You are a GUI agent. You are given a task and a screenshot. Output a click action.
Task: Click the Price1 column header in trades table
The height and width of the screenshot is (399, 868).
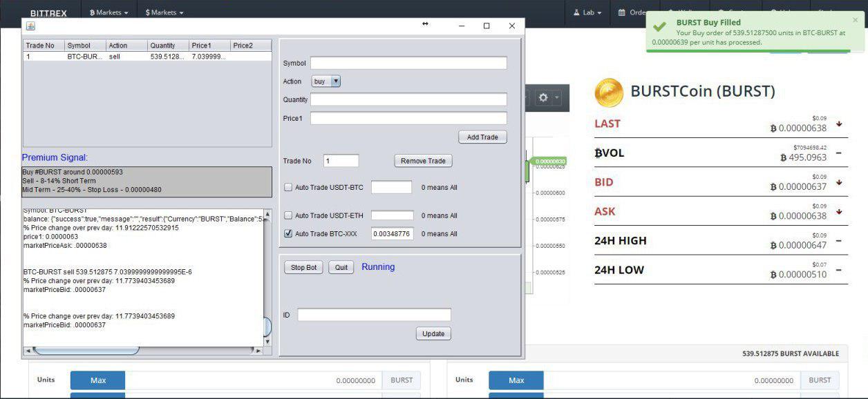209,46
